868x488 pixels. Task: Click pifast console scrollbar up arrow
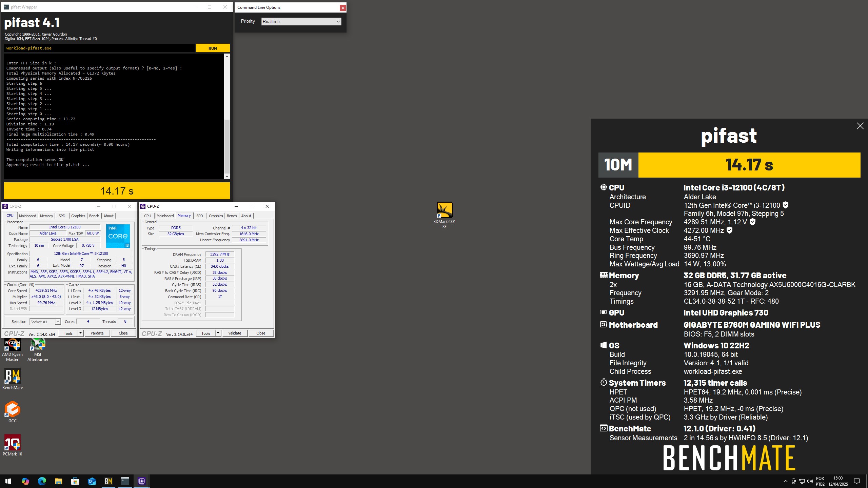pyautogui.click(x=227, y=57)
